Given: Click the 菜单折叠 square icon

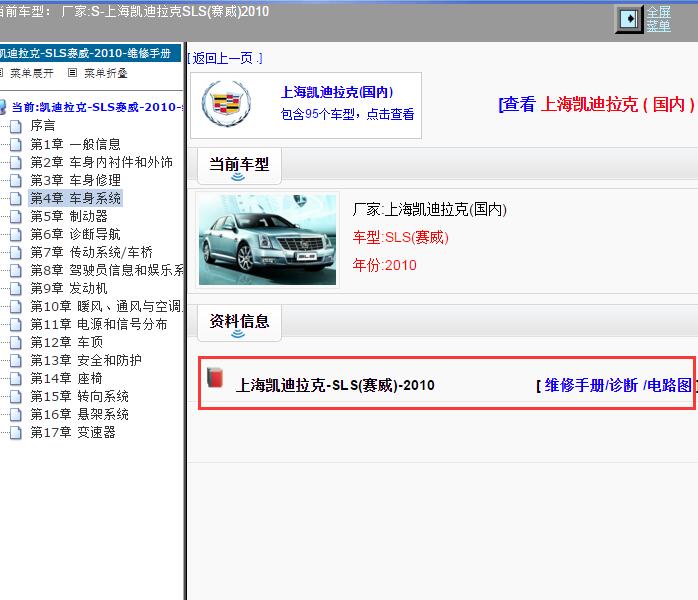Looking at the screenshot, I should point(73,73).
